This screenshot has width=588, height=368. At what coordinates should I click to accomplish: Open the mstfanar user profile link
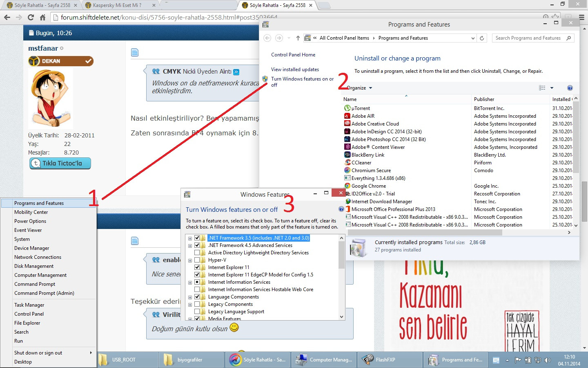tap(43, 48)
